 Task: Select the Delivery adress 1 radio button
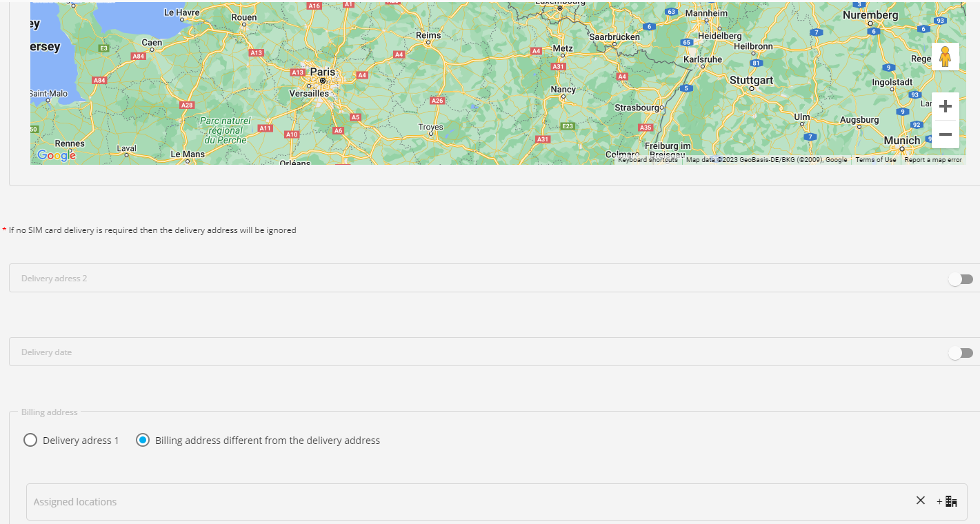[x=30, y=440]
